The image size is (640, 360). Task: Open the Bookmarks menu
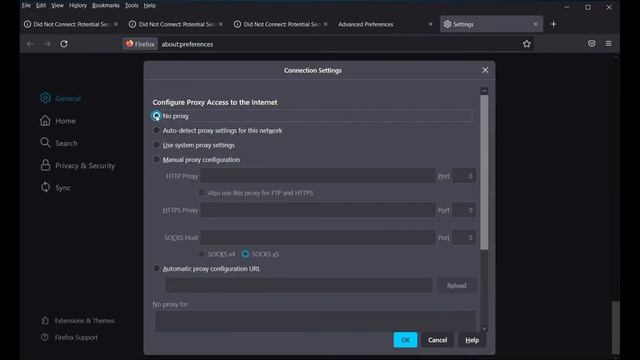(x=106, y=5)
